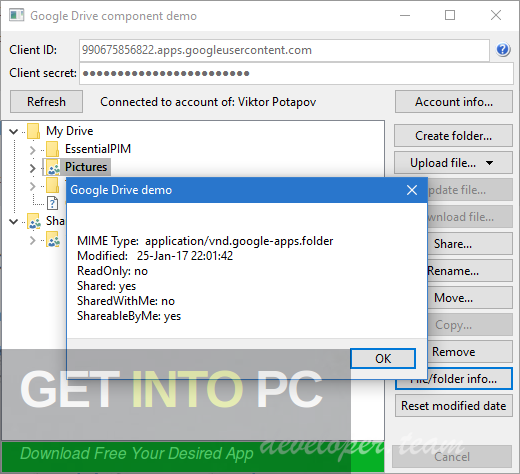
Task: Click the Rename button
Action: point(470,271)
